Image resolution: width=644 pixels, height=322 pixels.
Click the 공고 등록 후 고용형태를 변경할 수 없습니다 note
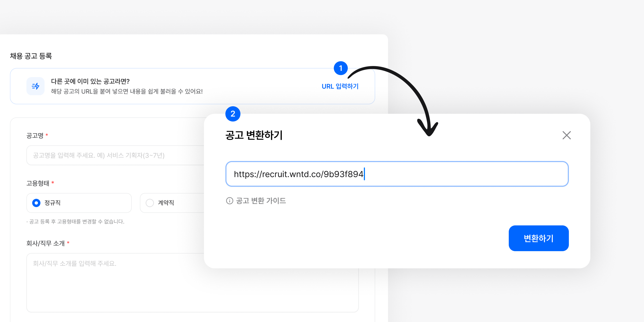pyautogui.click(x=75, y=222)
